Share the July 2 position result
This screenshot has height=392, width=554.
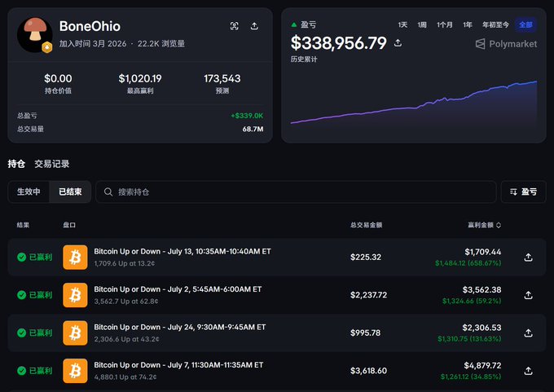[x=528, y=295]
